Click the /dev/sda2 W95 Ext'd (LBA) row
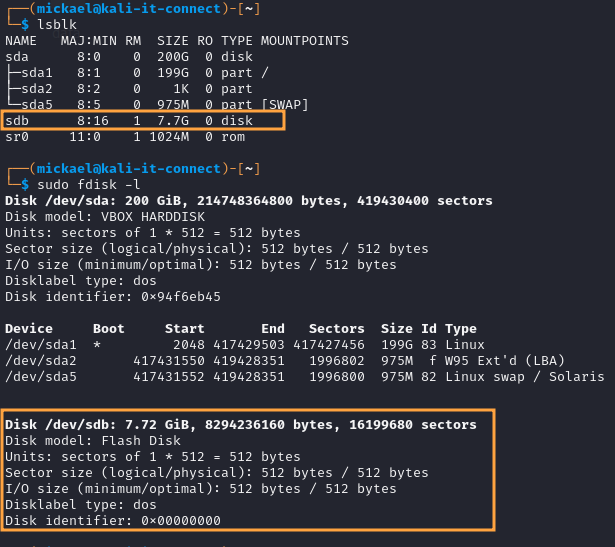This screenshot has height=547, width=615. pos(300,360)
